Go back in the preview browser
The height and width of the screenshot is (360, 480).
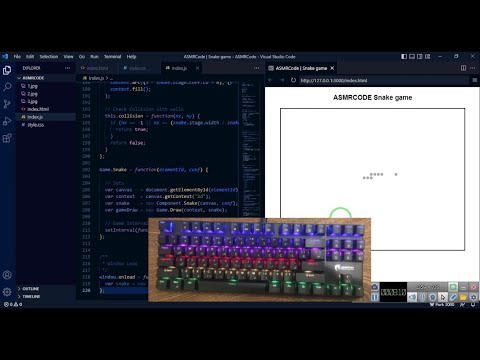click(270, 80)
